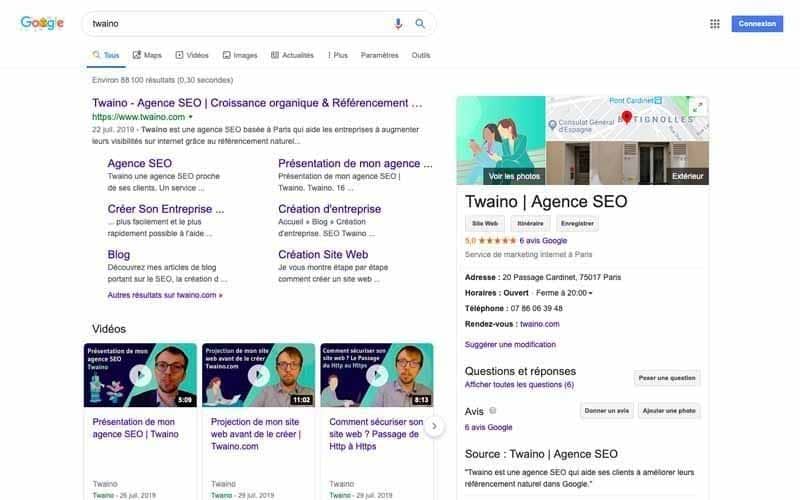Click Donner un avis button
This screenshot has height=500, width=800.
coord(607,411)
